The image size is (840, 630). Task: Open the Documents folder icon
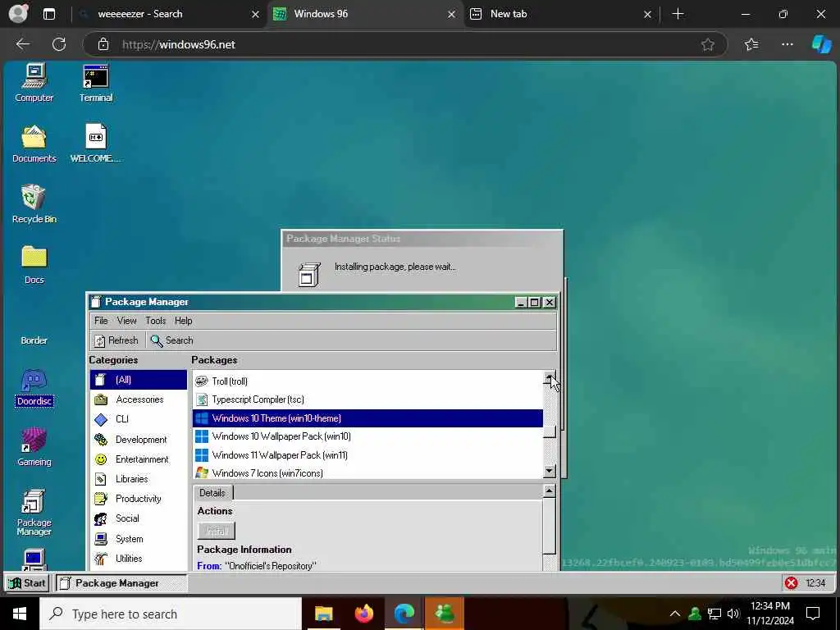coord(34,143)
